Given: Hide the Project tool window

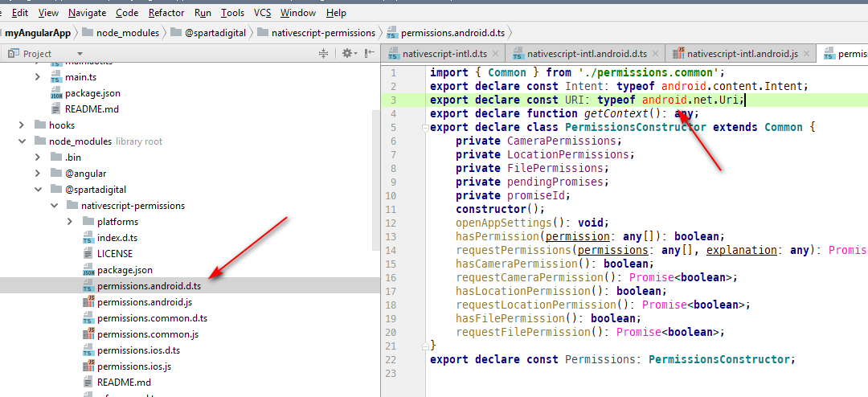Looking at the screenshot, I should pos(369,54).
